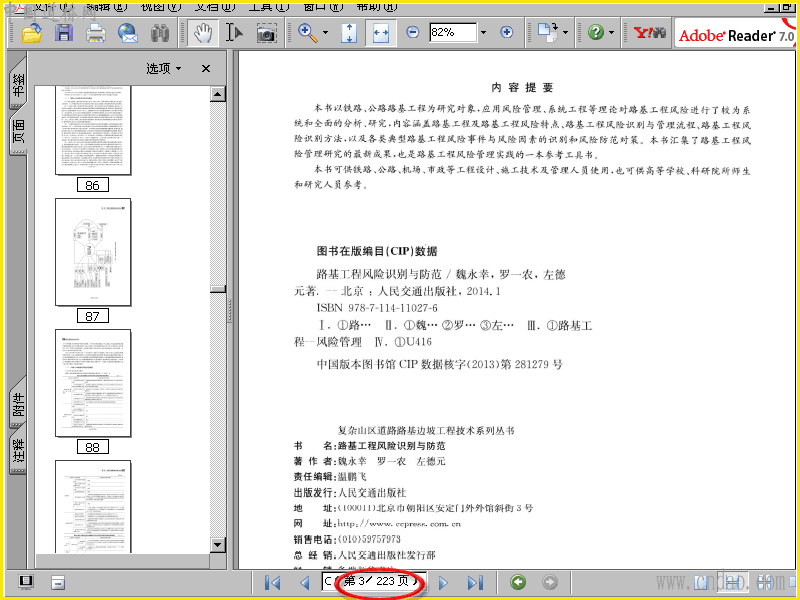The width and height of the screenshot is (800, 600).
Task: Decrease zoom with the minus button
Action: [413, 33]
